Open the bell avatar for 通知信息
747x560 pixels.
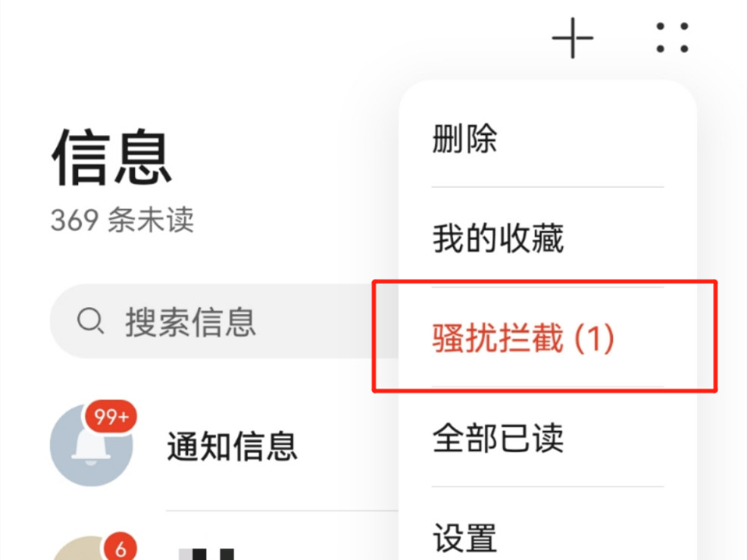pyautogui.click(x=92, y=445)
